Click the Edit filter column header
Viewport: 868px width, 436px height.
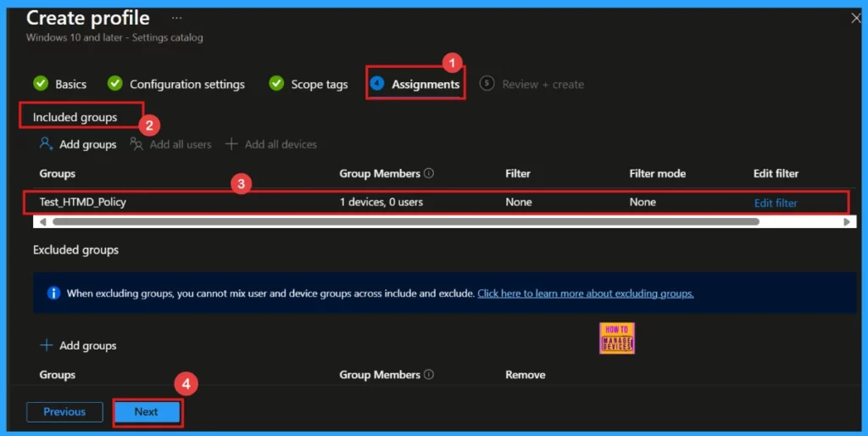point(776,173)
